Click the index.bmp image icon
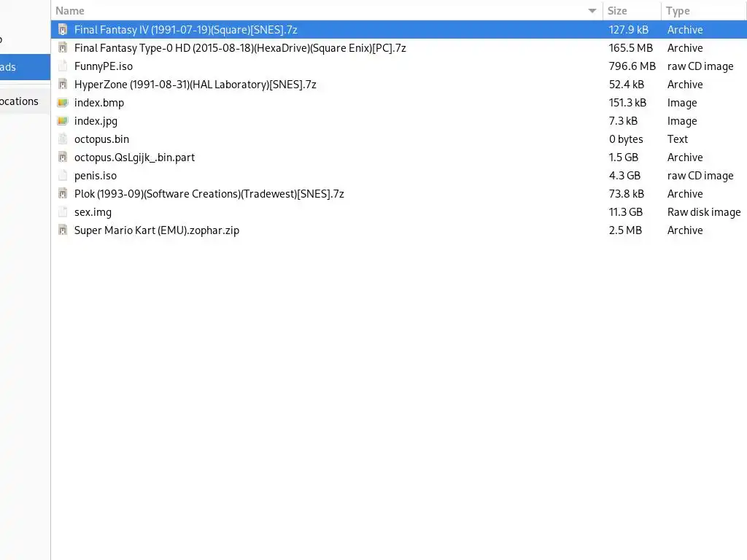This screenshot has height=560, width=747. (63, 102)
